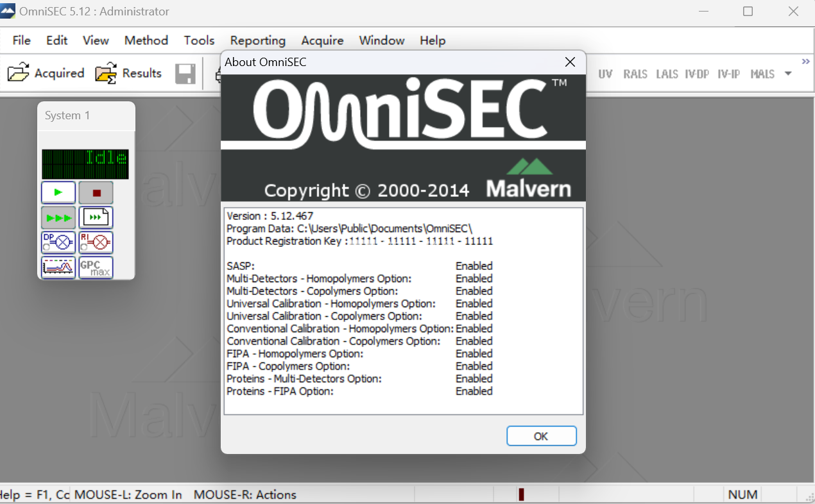Screen dimensions: 815x504
Task: Open the Tools menu
Action: [x=199, y=40]
